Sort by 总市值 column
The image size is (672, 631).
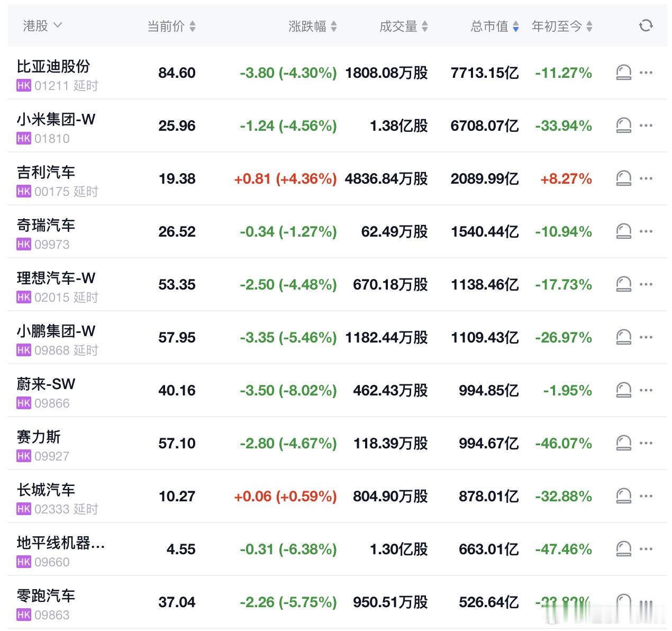(495, 26)
